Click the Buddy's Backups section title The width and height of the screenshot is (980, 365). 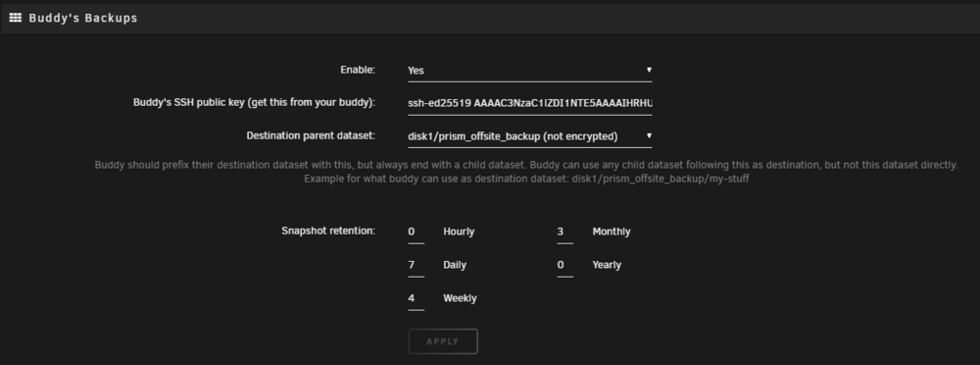83,19
